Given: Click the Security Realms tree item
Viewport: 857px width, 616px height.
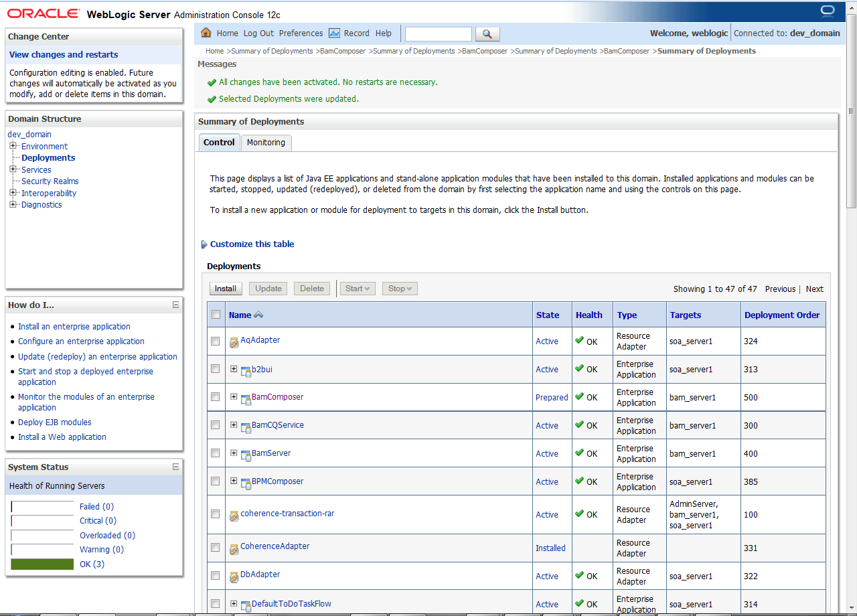Looking at the screenshot, I should point(50,181).
